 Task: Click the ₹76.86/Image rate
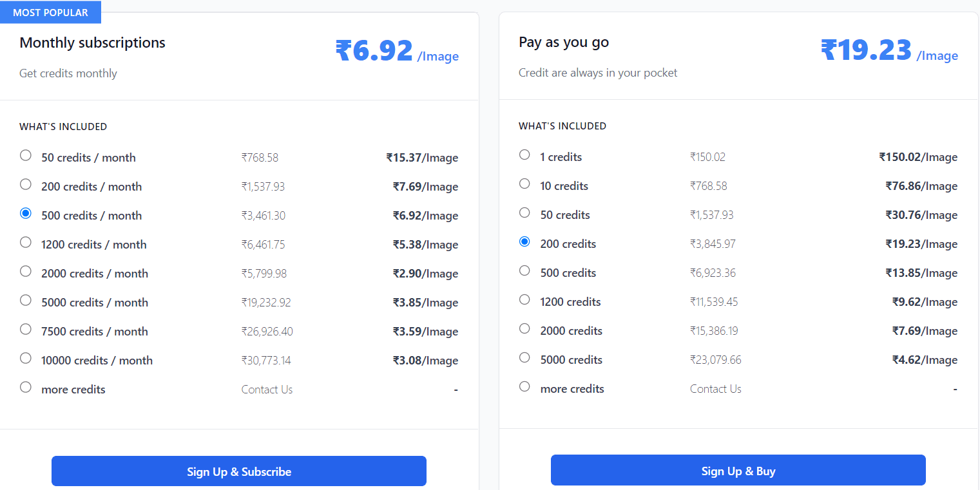click(x=921, y=186)
